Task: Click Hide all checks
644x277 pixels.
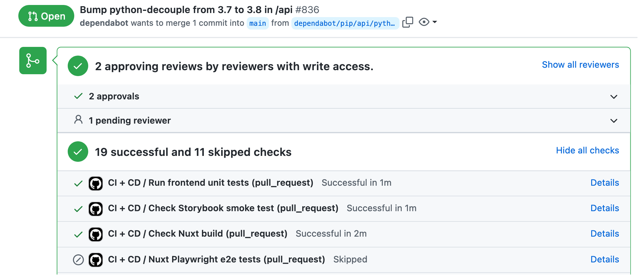Action: tap(587, 150)
